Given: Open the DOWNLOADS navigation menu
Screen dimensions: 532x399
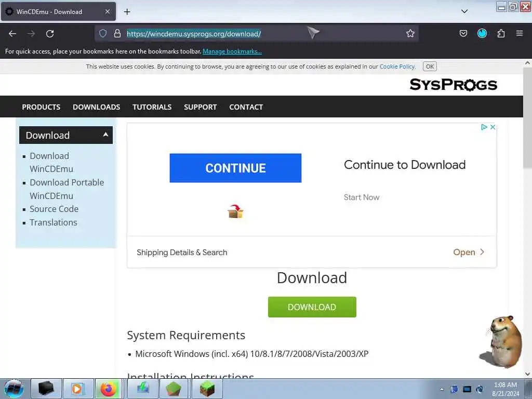Looking at the screenshot, I should tap(96, 107).
